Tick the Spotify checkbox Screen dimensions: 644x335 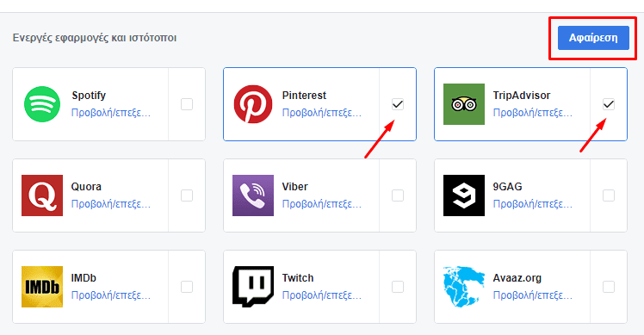[x=187, y=104]
